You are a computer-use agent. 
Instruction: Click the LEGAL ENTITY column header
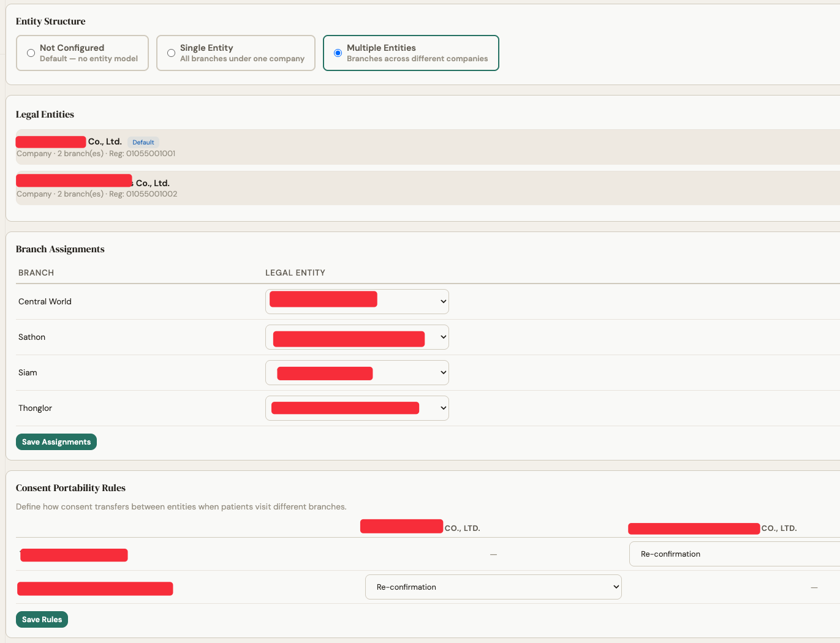pos(295,273)
